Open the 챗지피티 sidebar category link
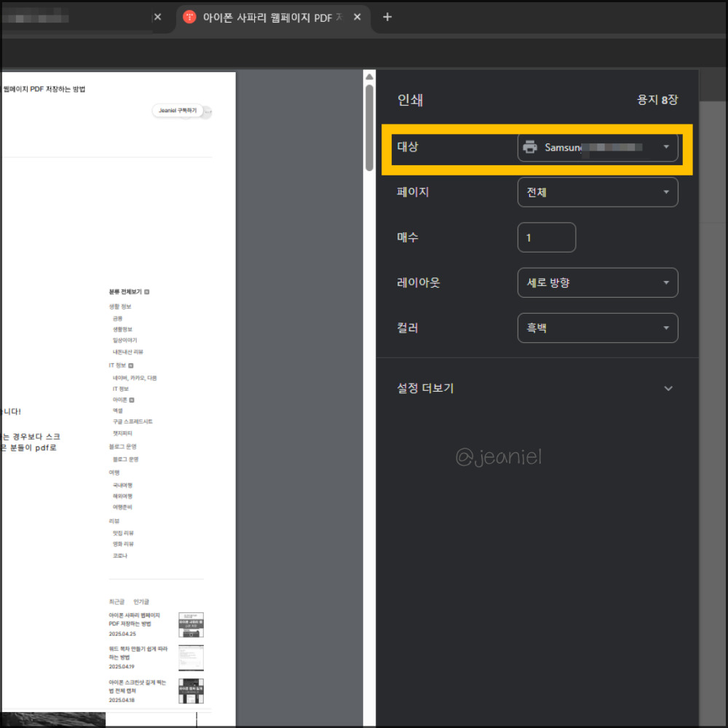Image resolution: width=728 pixels, height=728 pixels. (123, 435)
